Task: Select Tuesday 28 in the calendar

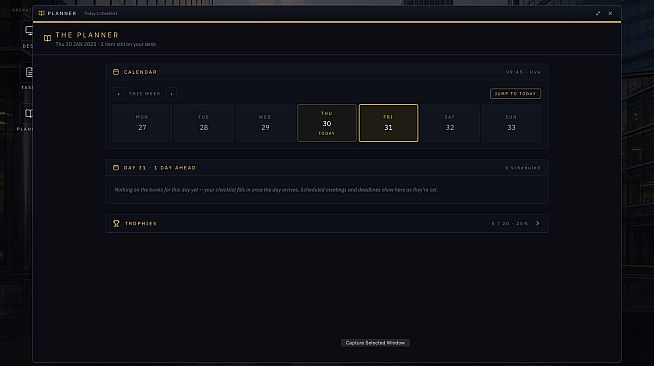Action: (x=204, y=123)
